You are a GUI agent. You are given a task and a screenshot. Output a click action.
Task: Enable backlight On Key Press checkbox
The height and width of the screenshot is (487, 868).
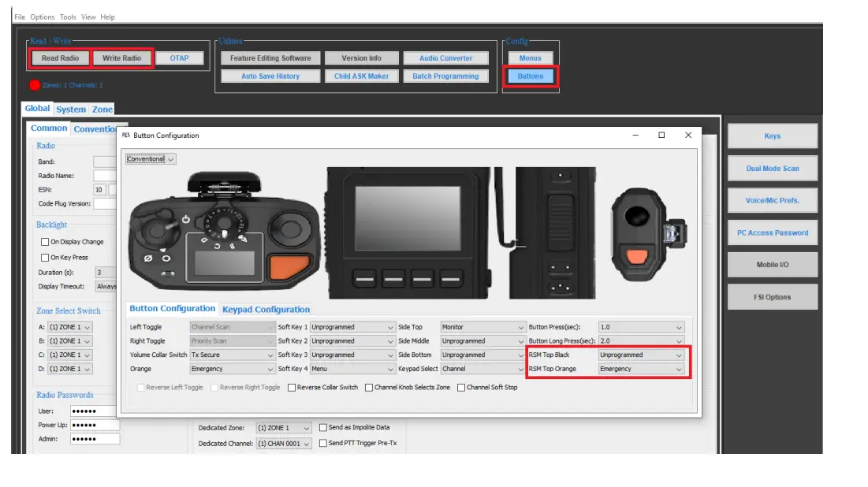click(x=45, y=258)
